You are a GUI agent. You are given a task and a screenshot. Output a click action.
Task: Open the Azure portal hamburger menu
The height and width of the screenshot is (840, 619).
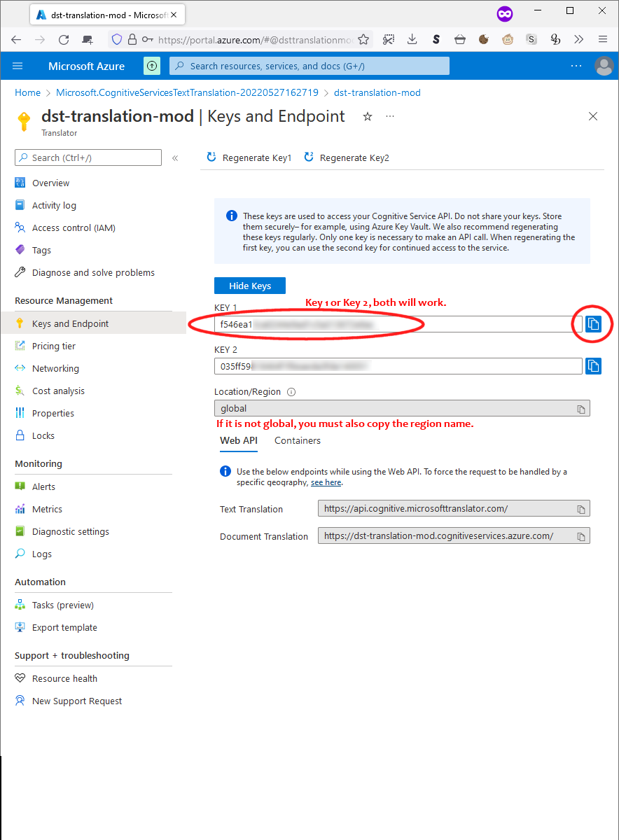point(18,66)
